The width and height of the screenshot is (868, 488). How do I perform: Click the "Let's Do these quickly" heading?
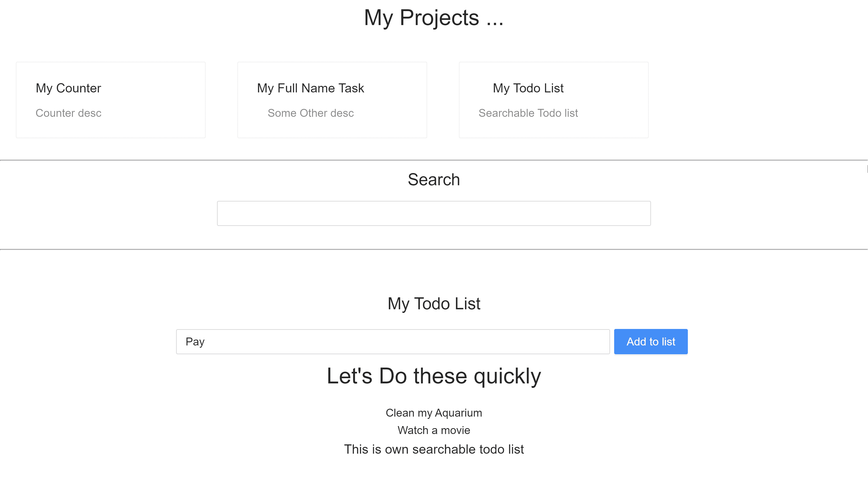pyautogui.click(x=434, y=376)
